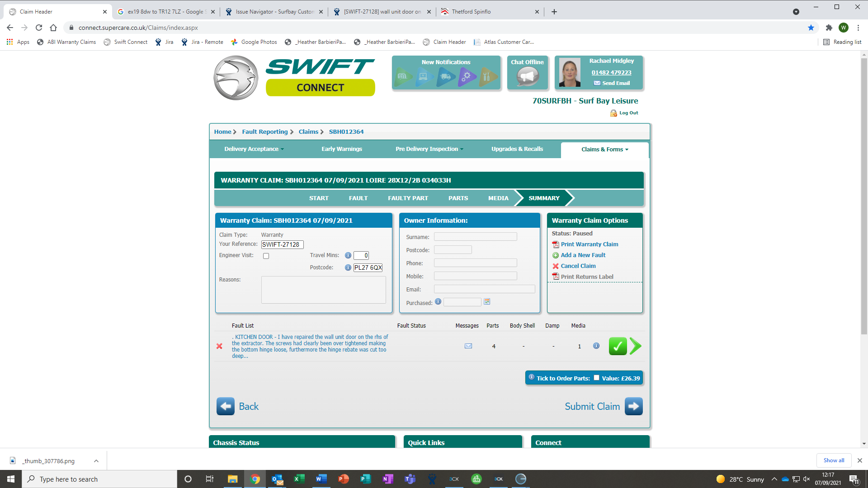This screenshot has width=868, height=488.
Task: Open the Purchased date calendar icon
Action: [x=487, y=302]
